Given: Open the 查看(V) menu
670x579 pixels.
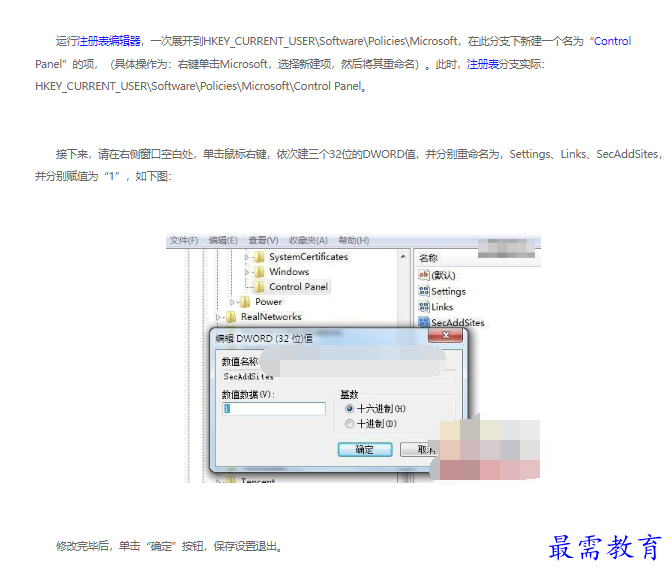Looking at the screenshot, I should tap(263, 240).
